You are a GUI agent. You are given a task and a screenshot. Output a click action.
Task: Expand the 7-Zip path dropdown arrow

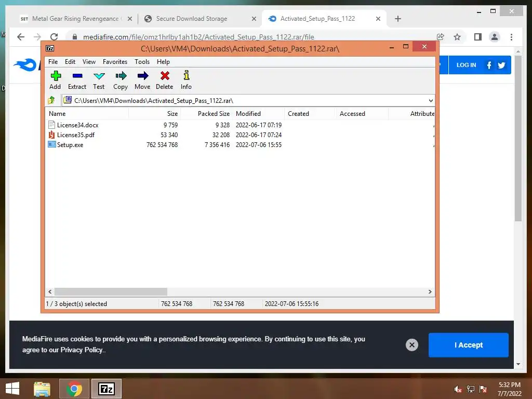(431, 101)
